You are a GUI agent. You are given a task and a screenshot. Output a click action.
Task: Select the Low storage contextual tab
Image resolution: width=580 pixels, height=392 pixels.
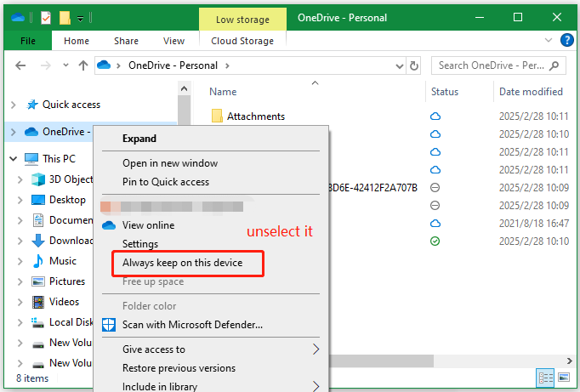click(x=242, y=20)
